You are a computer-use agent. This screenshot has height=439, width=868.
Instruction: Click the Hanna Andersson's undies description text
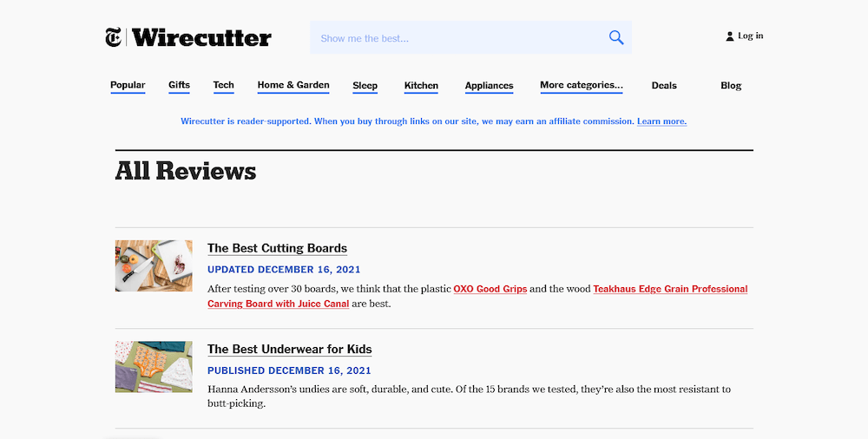(x=469, y=396)
